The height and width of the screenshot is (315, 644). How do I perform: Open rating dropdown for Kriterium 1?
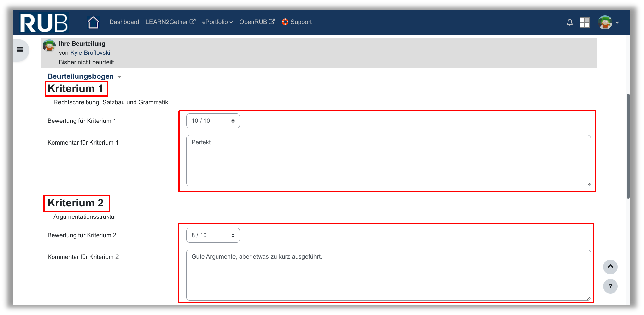pos(213,121)
